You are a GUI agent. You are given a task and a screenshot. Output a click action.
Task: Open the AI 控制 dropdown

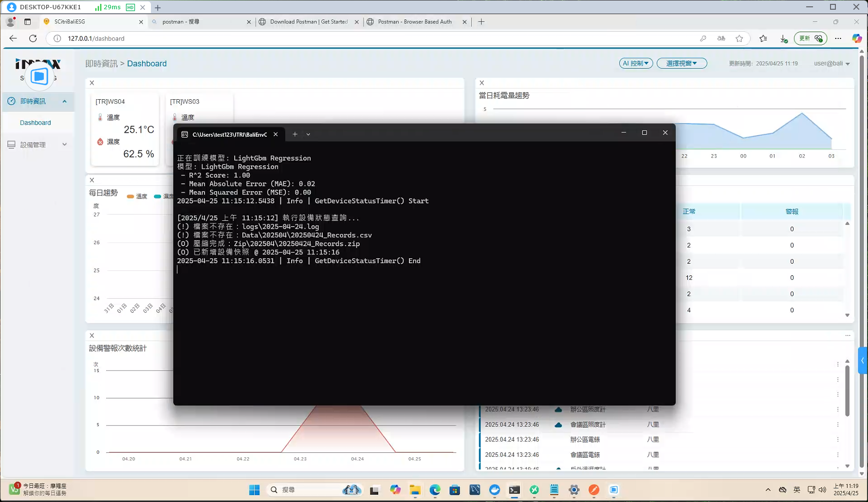(x=636, y=63)
